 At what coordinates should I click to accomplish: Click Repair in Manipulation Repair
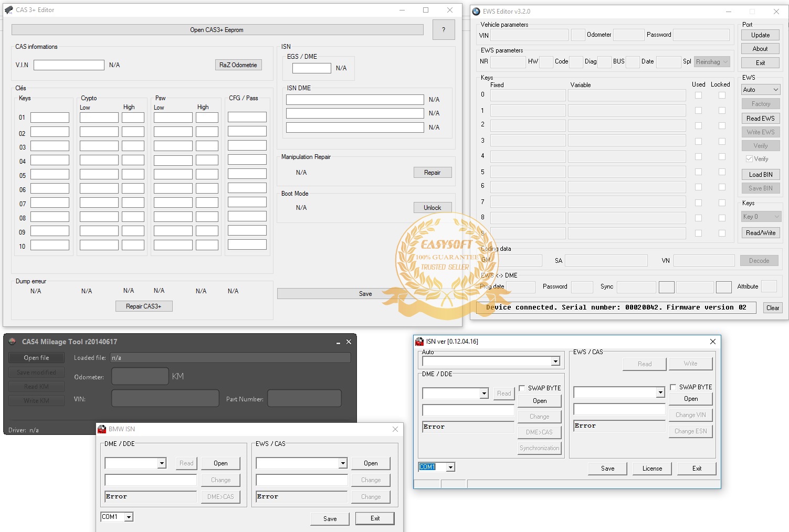[433, 173]
